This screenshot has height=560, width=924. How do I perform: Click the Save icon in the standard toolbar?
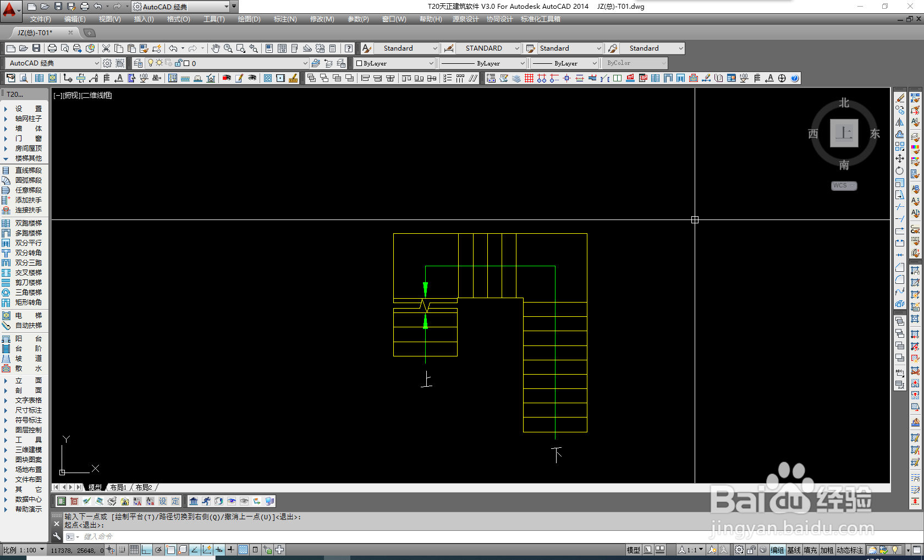tap(36, 48)
